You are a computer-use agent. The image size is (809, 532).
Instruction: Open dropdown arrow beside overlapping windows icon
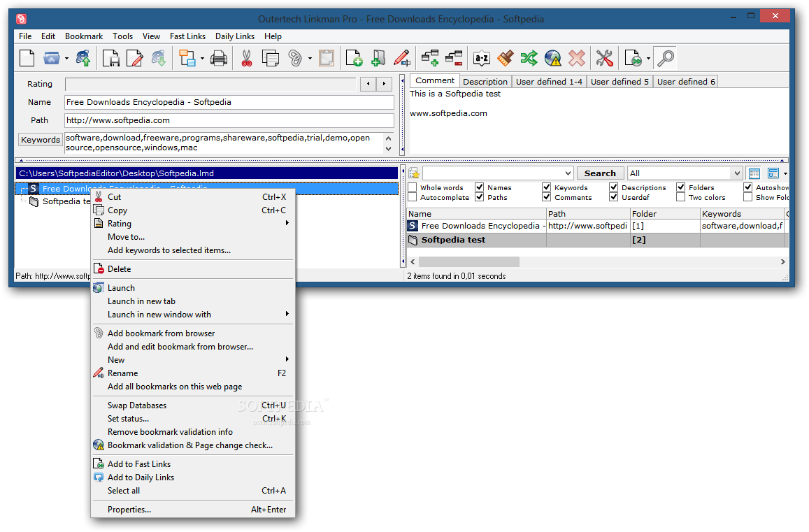point(202,58)
